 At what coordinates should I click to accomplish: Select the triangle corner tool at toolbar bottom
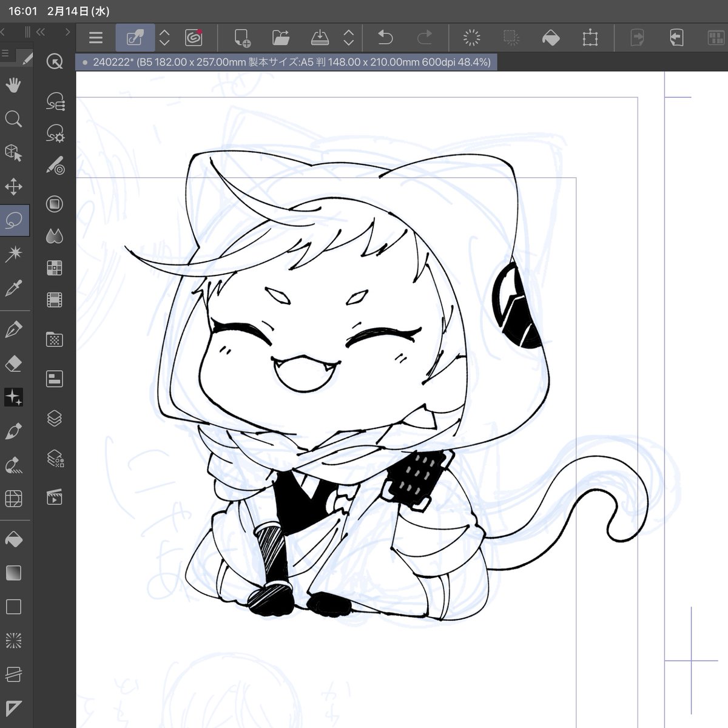[13, 707]
